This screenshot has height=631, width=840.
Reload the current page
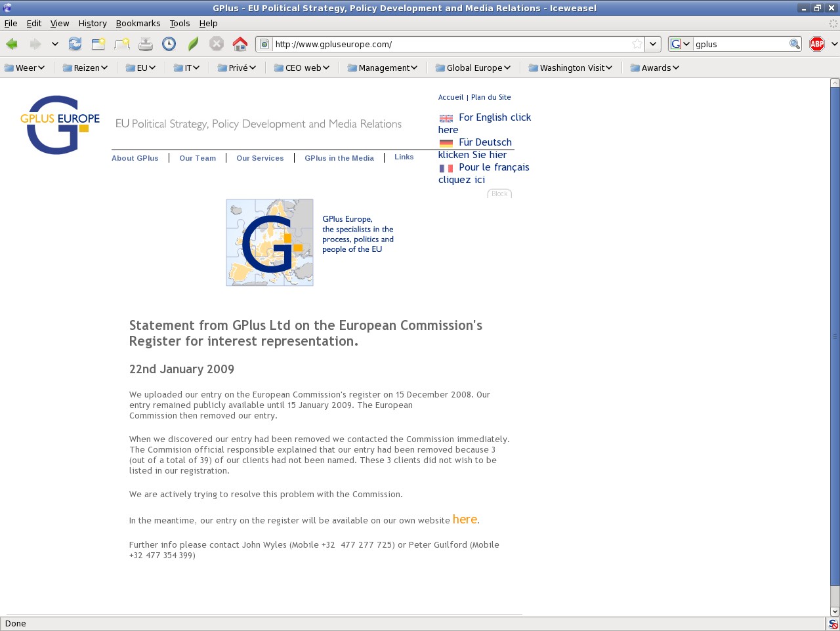pyautogui.click(x=75, y=44)
